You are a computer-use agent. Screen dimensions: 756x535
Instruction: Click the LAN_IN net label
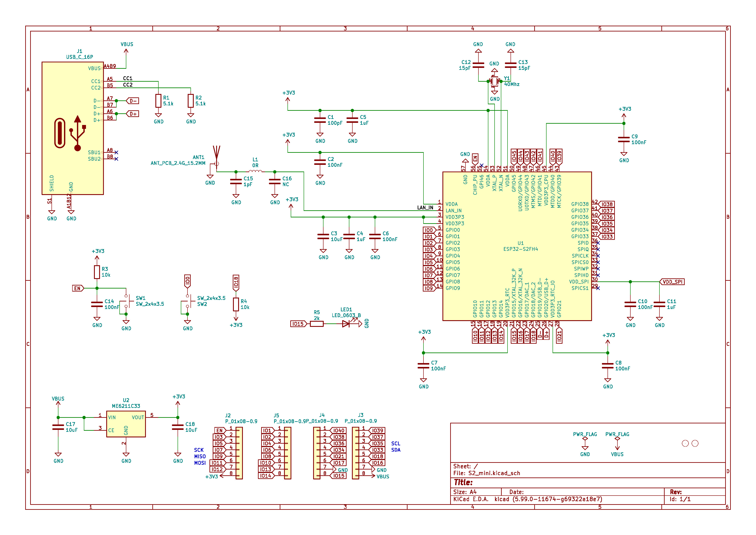pyautogui.click(x=425, y=207)
